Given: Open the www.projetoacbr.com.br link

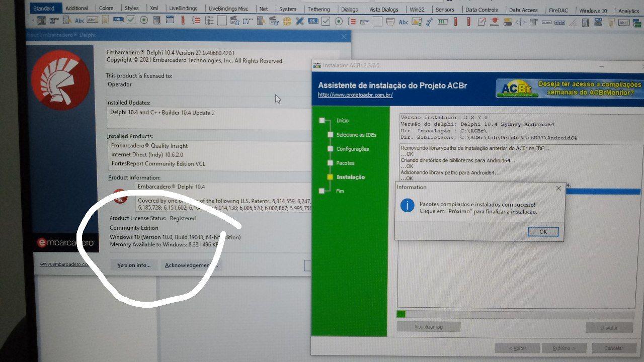Looking at the screenshot, I should coord(355,95).
